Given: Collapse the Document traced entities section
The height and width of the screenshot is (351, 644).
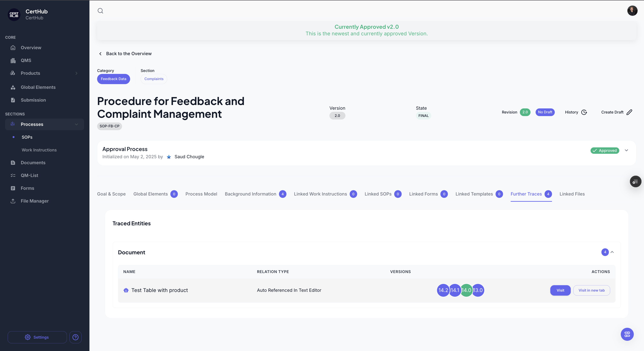Looking at the screenshot, I should 612,252.
